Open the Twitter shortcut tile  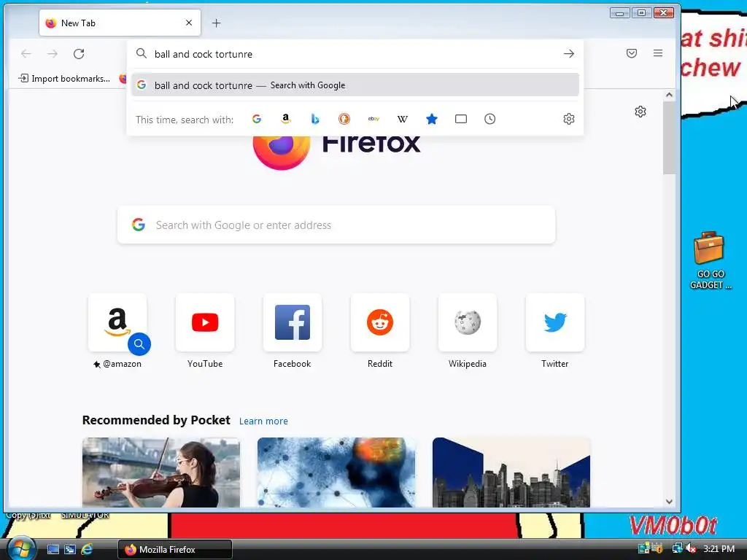[555, 322]
